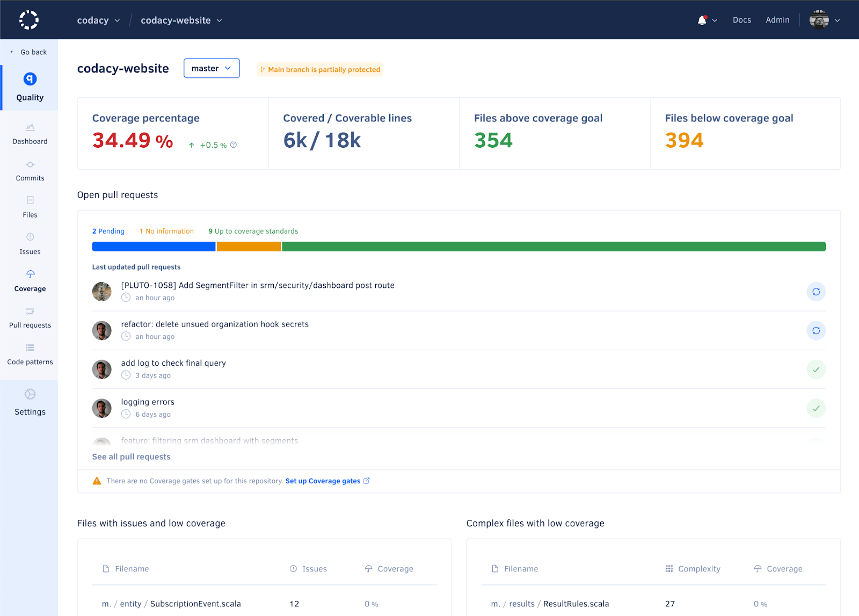Open Docs in the top bar
The width and height of the screenshot is (859, 616).
742,20
